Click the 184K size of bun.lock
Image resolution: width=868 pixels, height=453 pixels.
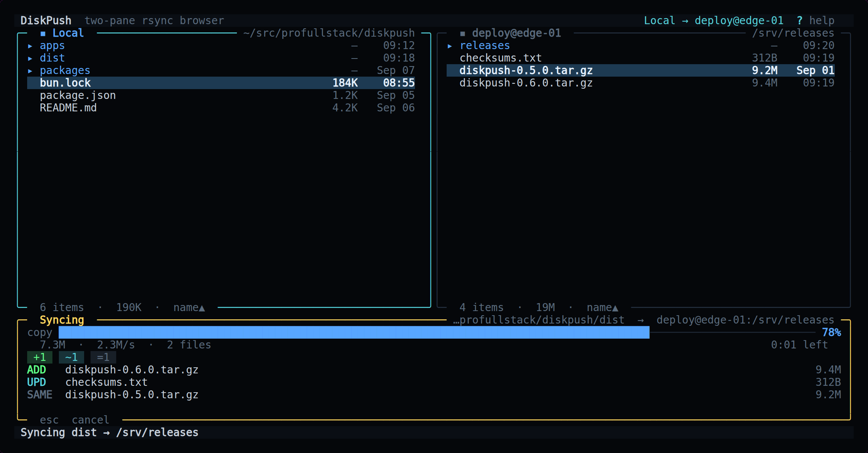pos(345,83)
